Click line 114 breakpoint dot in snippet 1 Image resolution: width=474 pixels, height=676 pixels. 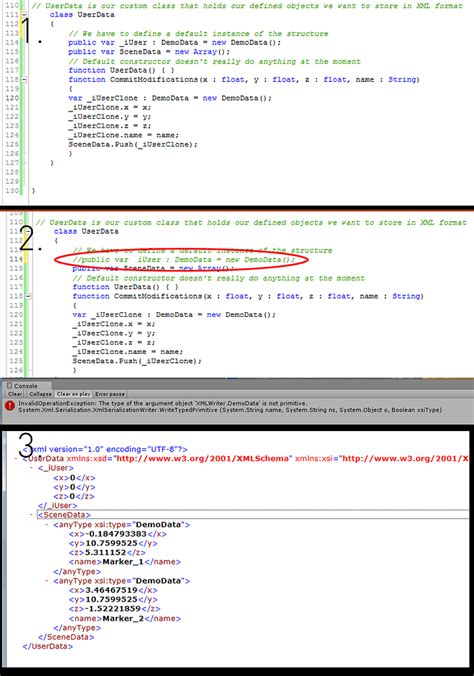click(40, 42)
